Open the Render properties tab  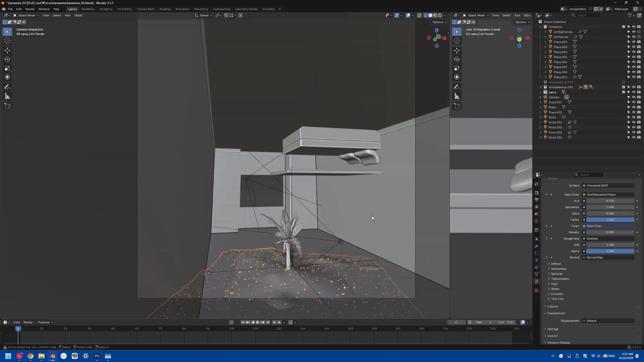click(537, 193)
